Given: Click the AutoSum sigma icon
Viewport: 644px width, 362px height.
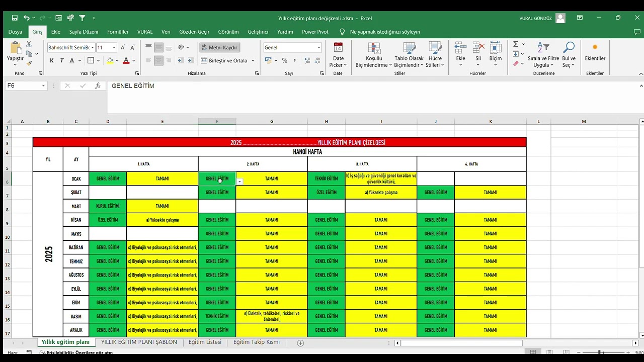Looking at the screenshot, I should [516, 44].
